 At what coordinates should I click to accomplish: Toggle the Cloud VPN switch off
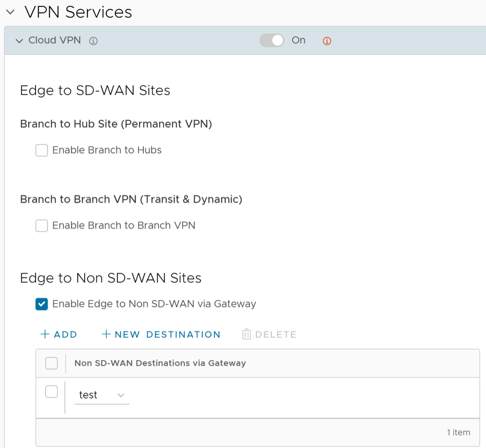(272, 40)
